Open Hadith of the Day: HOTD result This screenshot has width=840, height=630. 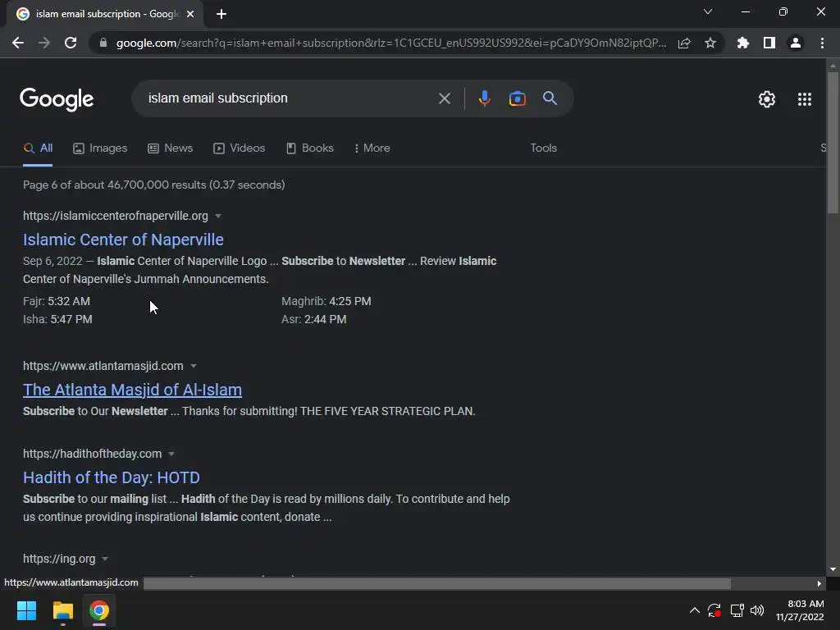tap(112, 477)
